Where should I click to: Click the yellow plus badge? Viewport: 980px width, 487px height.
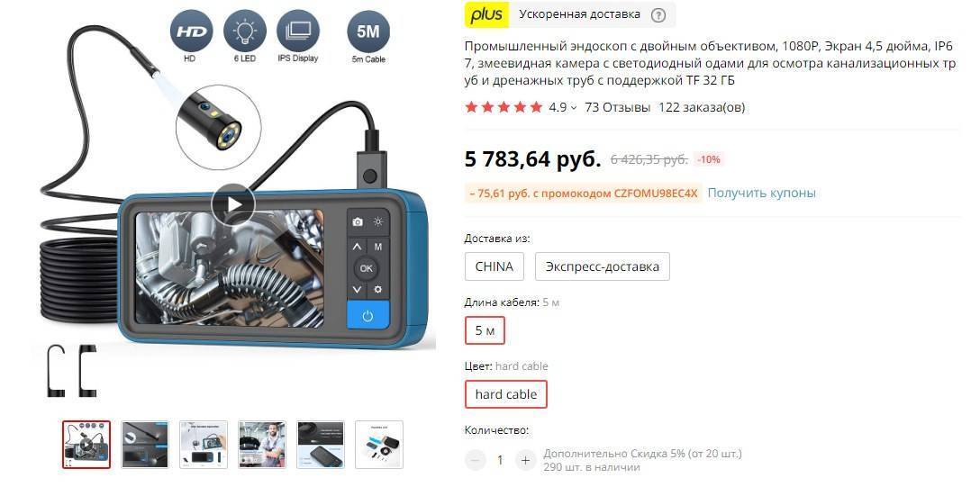click(487, 14)
